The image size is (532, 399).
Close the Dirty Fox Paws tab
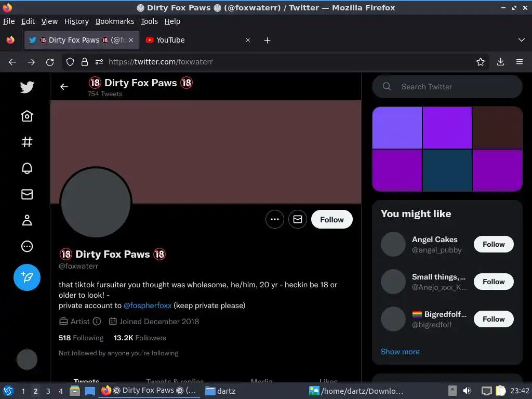pos(131,40)
